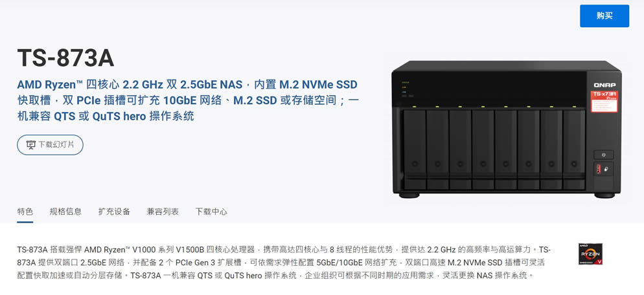Go to the 下载中心 tab

point(211,212)
